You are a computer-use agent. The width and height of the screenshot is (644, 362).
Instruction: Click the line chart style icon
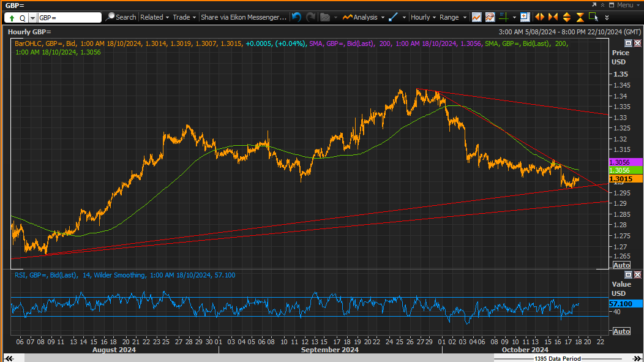[476, 17]
